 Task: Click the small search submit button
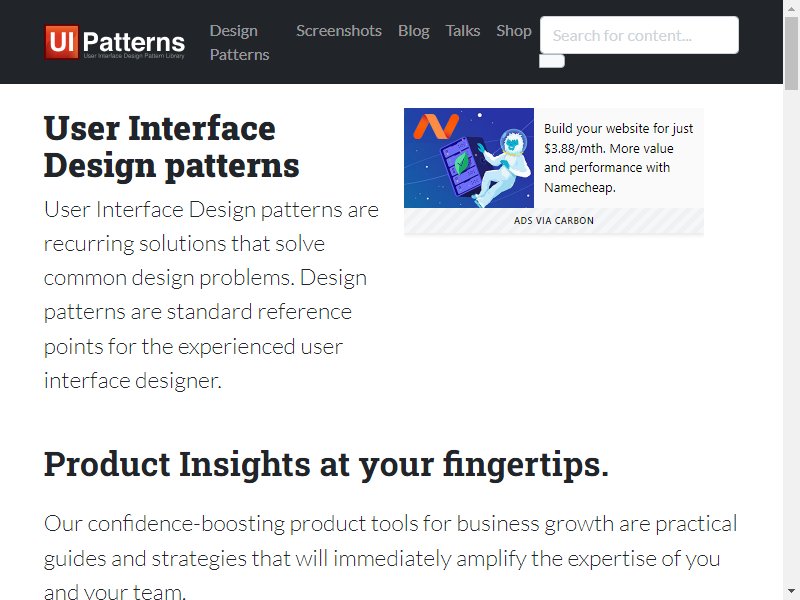coord(552,61)
